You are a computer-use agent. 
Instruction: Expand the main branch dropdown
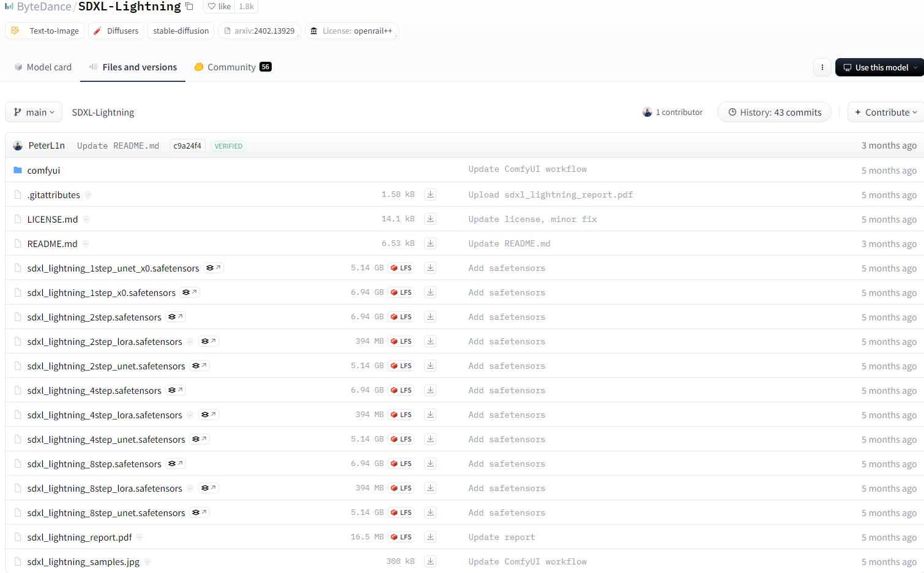(x=34, y=113)
